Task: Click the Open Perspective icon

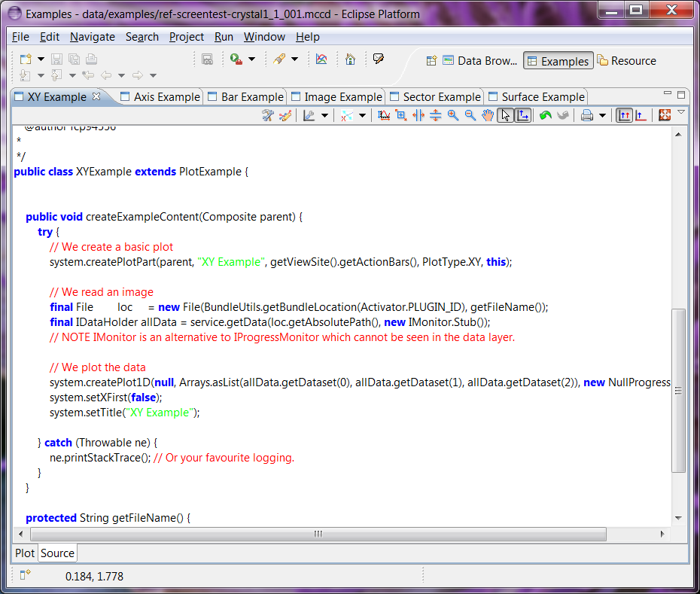Action: pyautogui.click(x=431, y=61)
